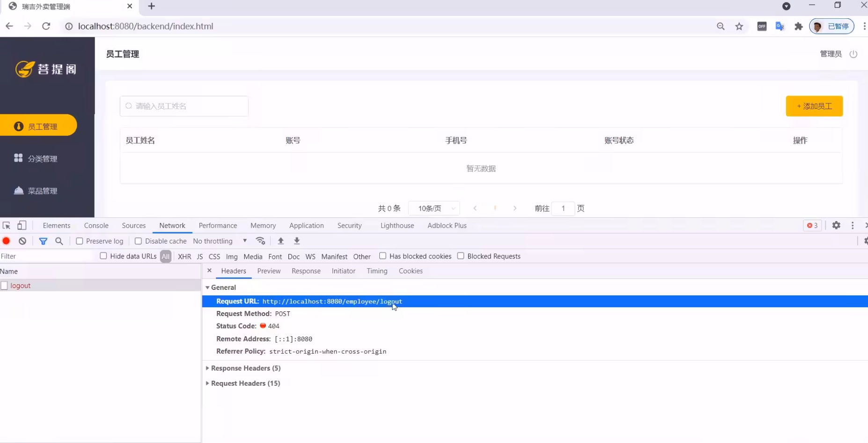Click the OFF extension icon

coord(762,26)
